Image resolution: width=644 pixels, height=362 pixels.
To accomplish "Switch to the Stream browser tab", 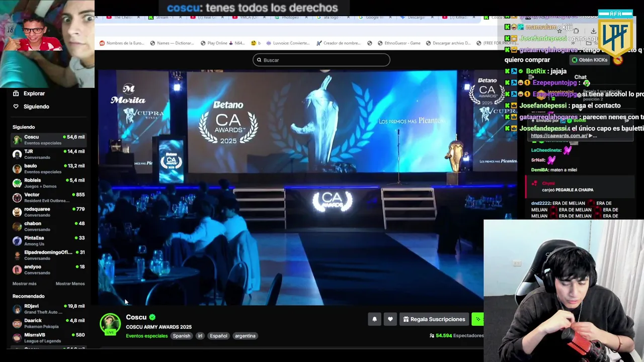I will [165, 18].
